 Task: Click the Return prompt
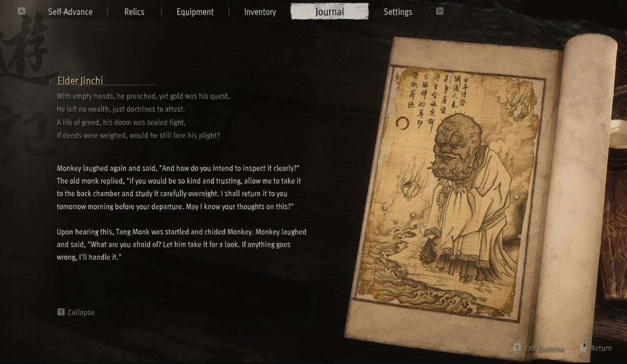point(596,348)
